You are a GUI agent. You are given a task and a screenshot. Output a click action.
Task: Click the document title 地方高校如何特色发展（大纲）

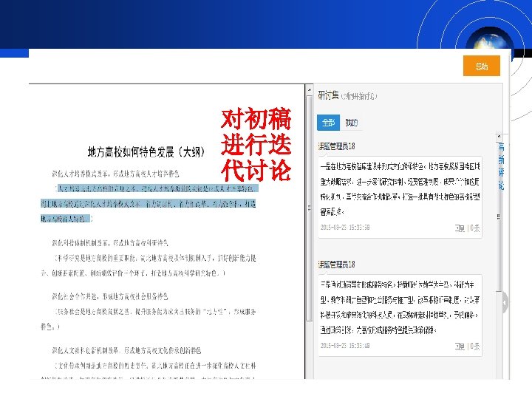click(x=146, y=151)
